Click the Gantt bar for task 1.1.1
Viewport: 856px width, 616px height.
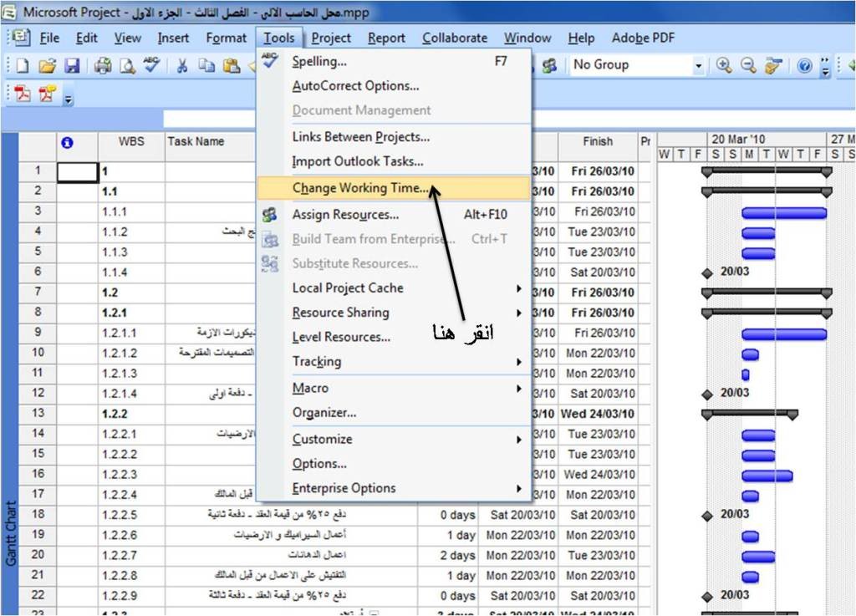[784, 213]
